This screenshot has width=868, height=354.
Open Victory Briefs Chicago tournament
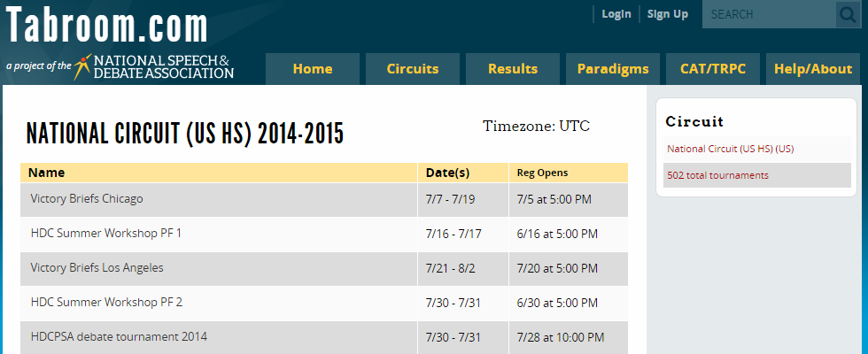click(x=87, y=199)
